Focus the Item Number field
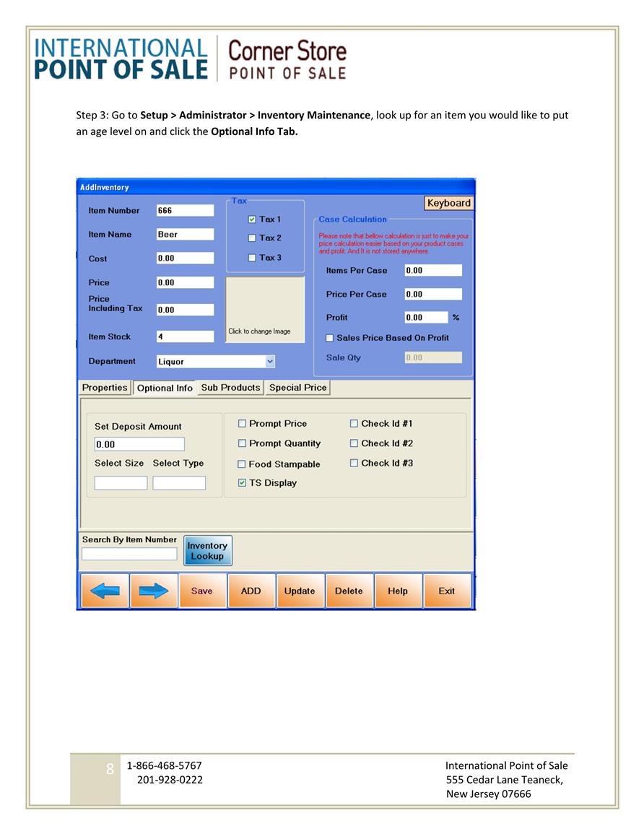Viewport: 644px width, 834px height. point(185,211)
